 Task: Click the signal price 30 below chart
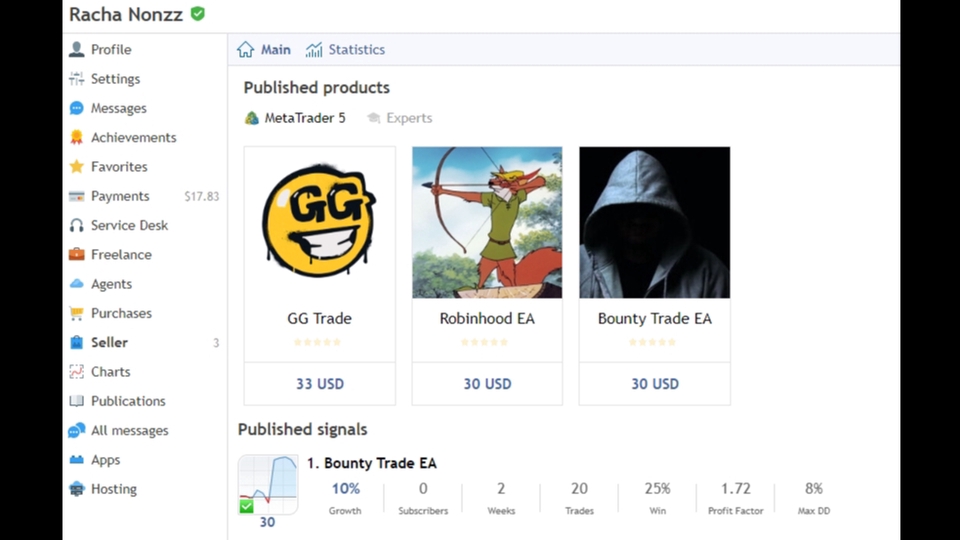click(268, 522)
